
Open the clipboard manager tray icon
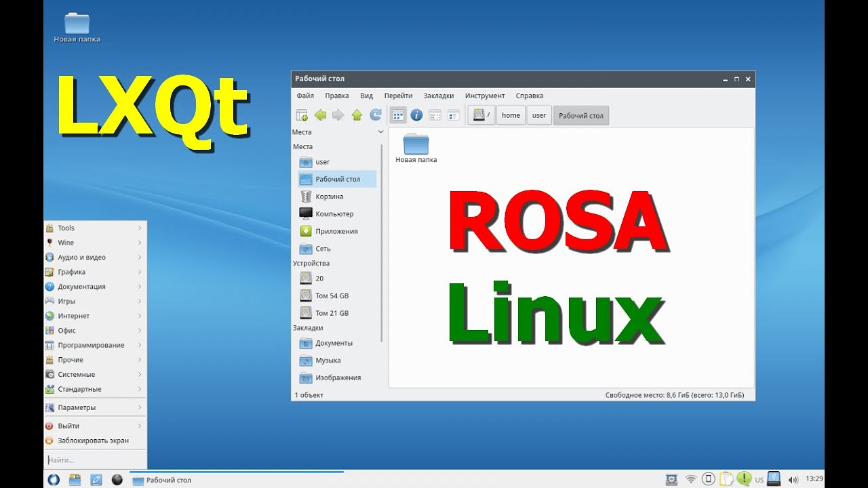click(727, 480)
